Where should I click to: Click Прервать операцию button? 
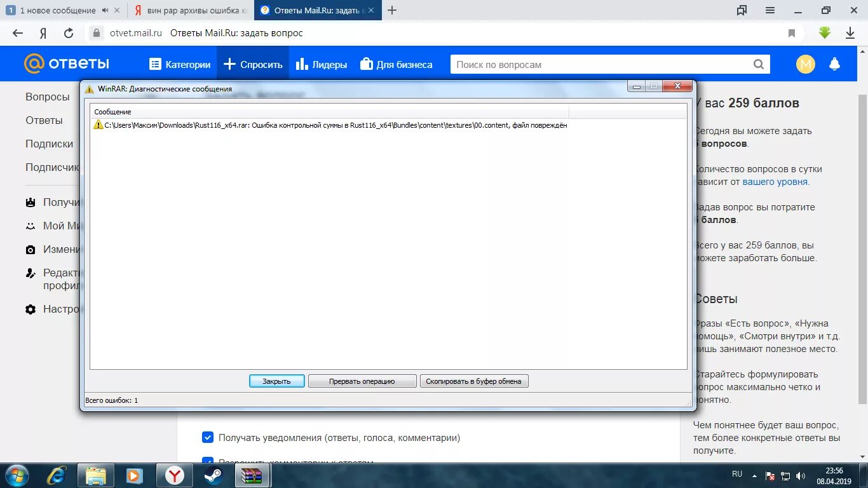[362, 381]
